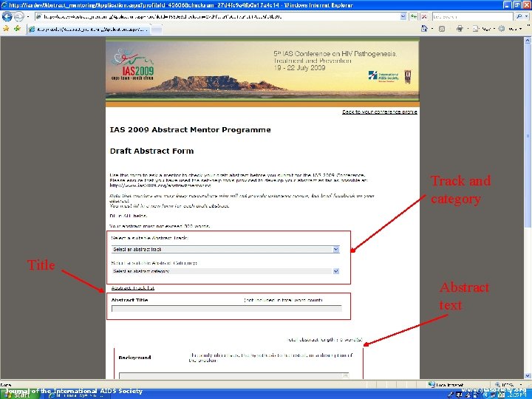Click the browser Forward arrow button
This screenshot has width=532, height=399.
click(x=19, y=16)
